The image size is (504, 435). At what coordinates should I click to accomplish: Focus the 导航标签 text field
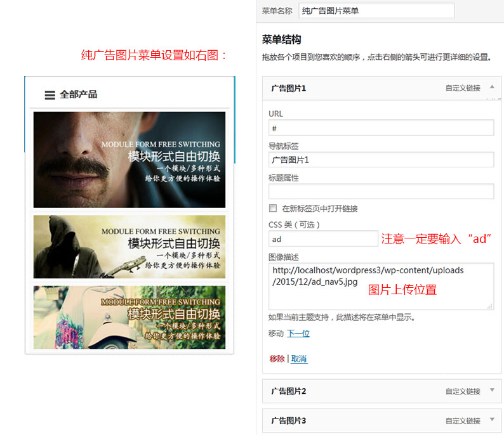click(x=381, y=160)
